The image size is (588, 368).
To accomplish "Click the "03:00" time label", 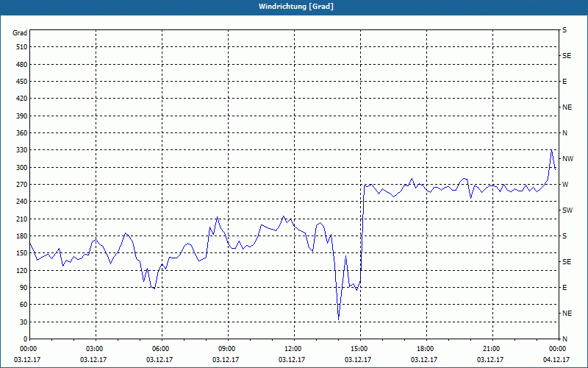I will 93,349.
